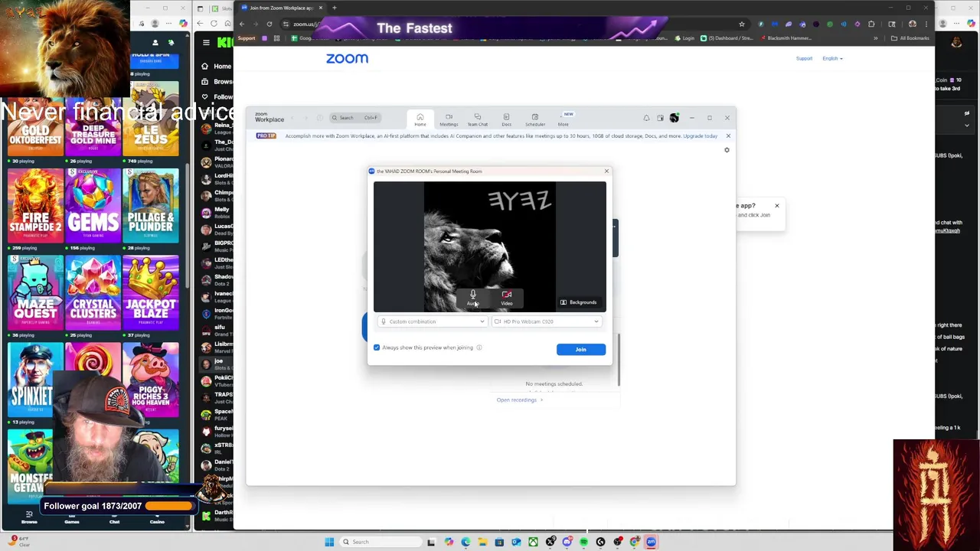
Task: Open Microsoft Edge from taskbar
Action: click(465, 542)
